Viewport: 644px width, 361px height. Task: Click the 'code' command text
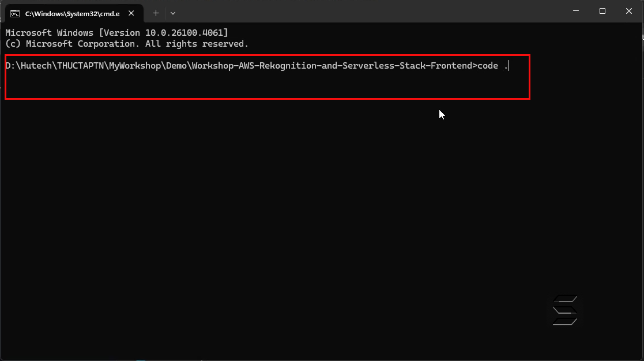coord(488,66)
